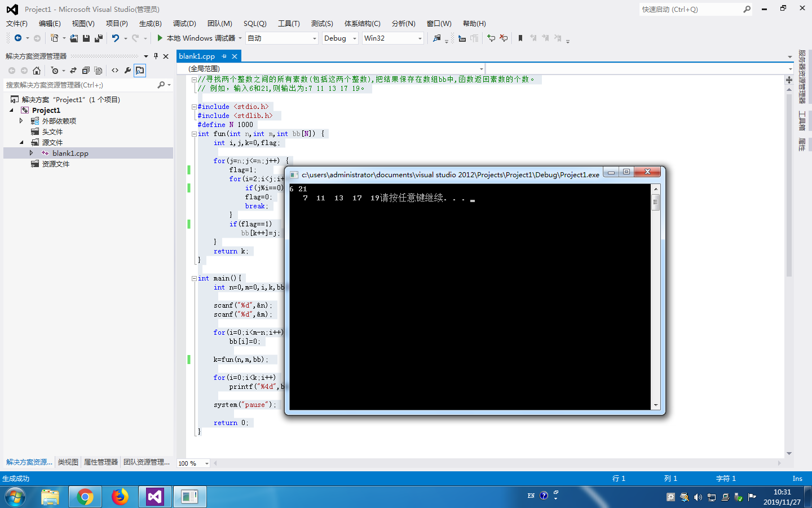
Task: Click the navigate backward arrow in toolbar
Action: click(18, 38)
